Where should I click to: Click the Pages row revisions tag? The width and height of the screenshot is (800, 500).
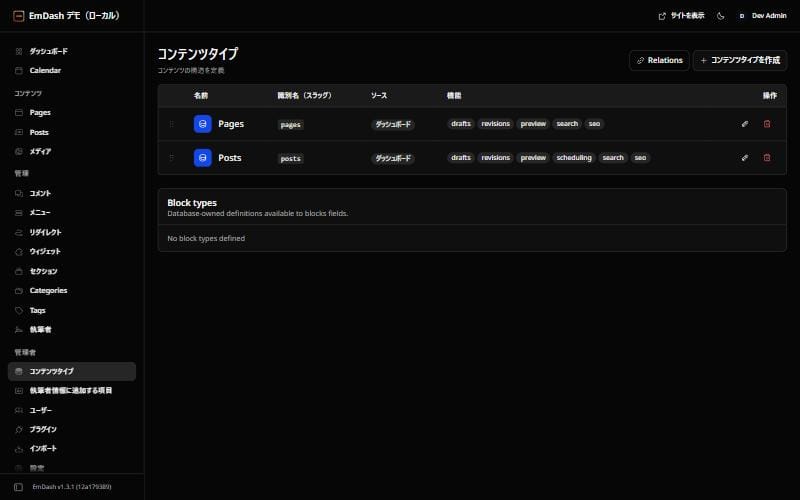(x=495, y=124)
